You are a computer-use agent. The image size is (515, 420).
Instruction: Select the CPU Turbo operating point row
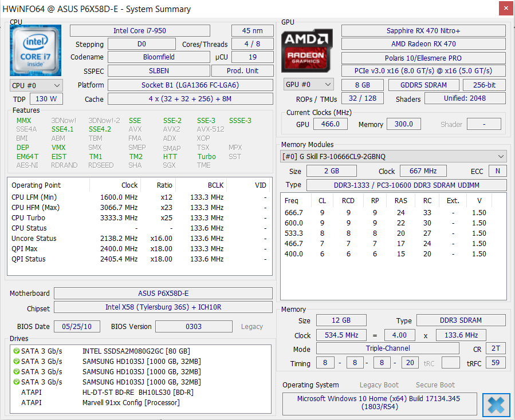coord(139,218)
